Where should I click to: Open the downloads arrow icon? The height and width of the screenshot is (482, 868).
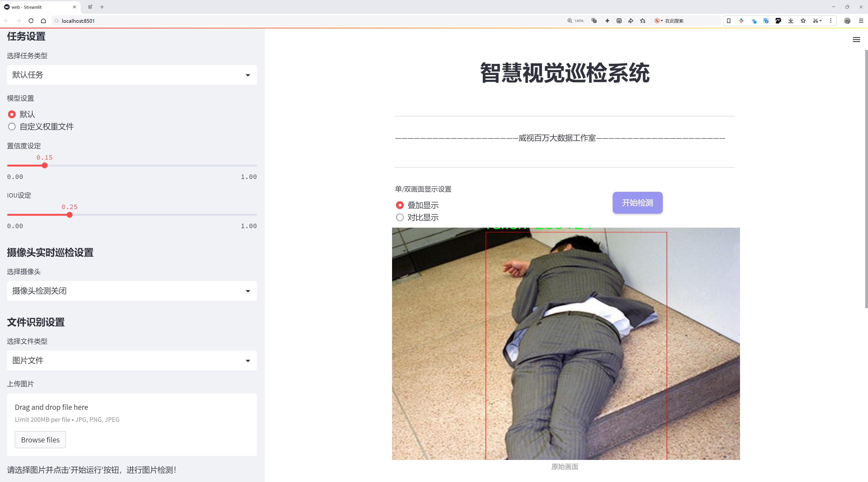point(791,21)
